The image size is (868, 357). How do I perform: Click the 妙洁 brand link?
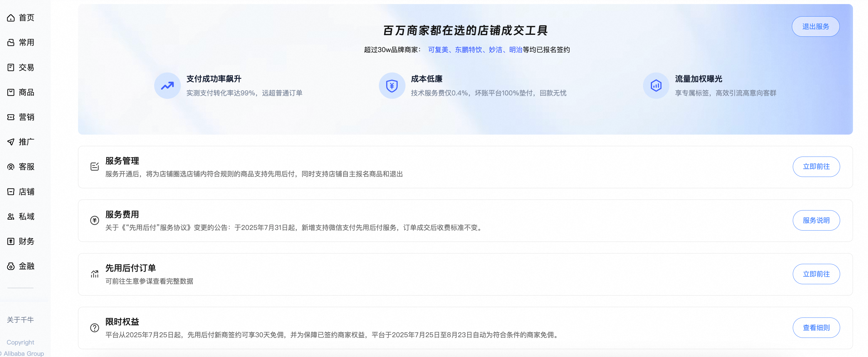click(x=495, y=50)
